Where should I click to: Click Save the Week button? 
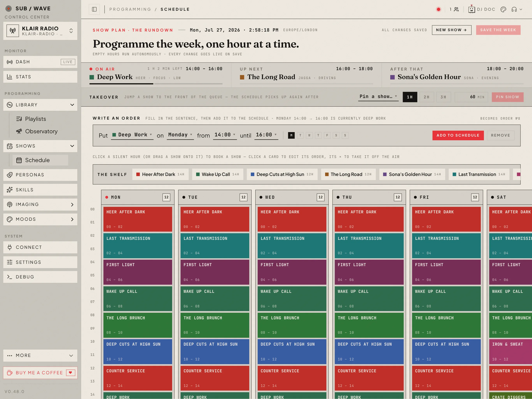coord(498,30)
